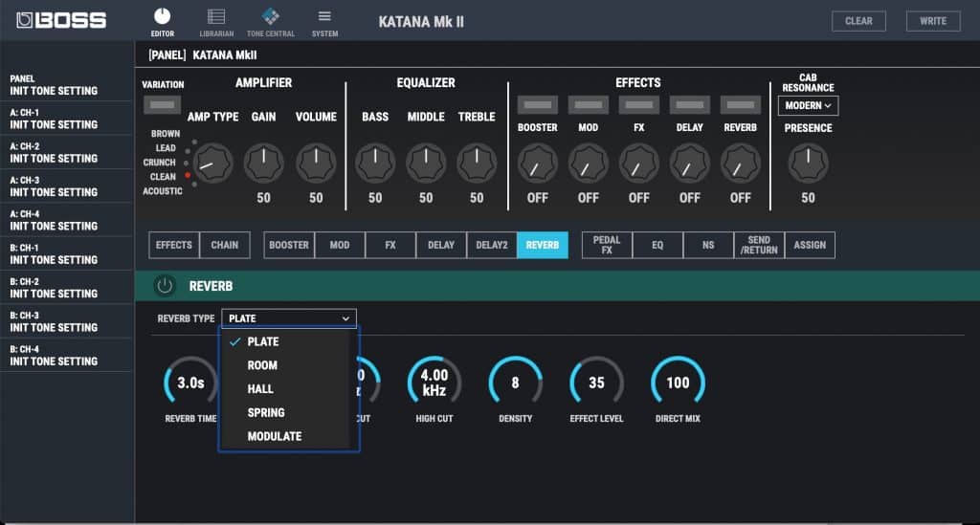Toggle the Booster effect switch
Image resolution: width=980 pixels, height=525 pixels.
click(x=538, y=105)
